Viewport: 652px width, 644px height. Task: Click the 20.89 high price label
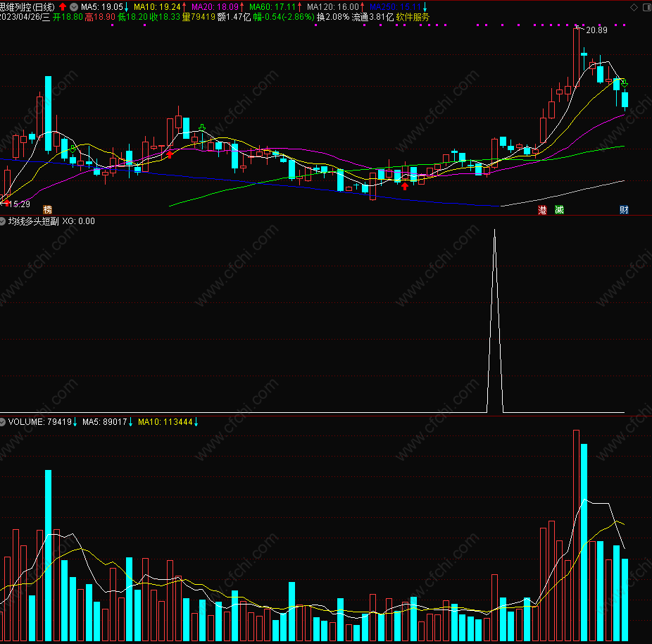coord(596,30)
